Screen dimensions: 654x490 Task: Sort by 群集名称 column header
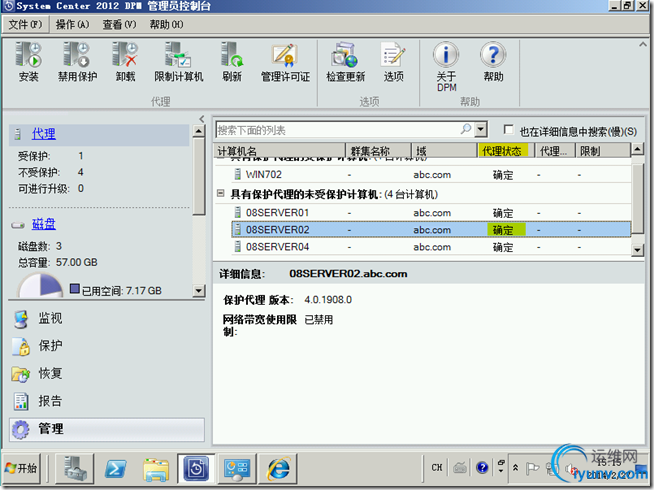[379, 151]
